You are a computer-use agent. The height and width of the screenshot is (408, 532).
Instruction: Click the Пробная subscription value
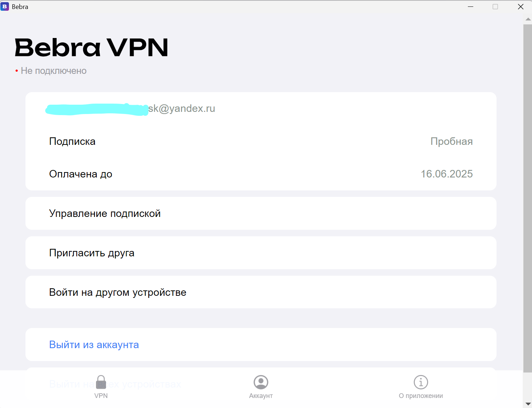[452, 141]
